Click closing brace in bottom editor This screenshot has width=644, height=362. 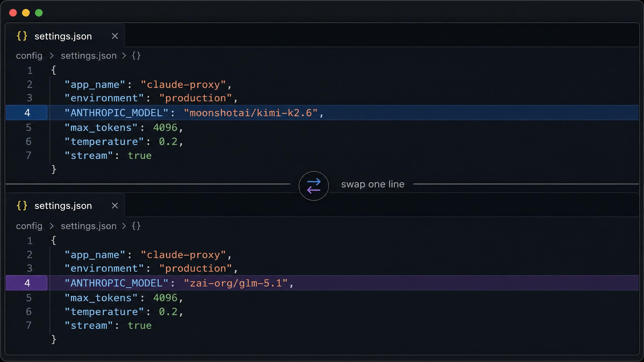point(54,339)
